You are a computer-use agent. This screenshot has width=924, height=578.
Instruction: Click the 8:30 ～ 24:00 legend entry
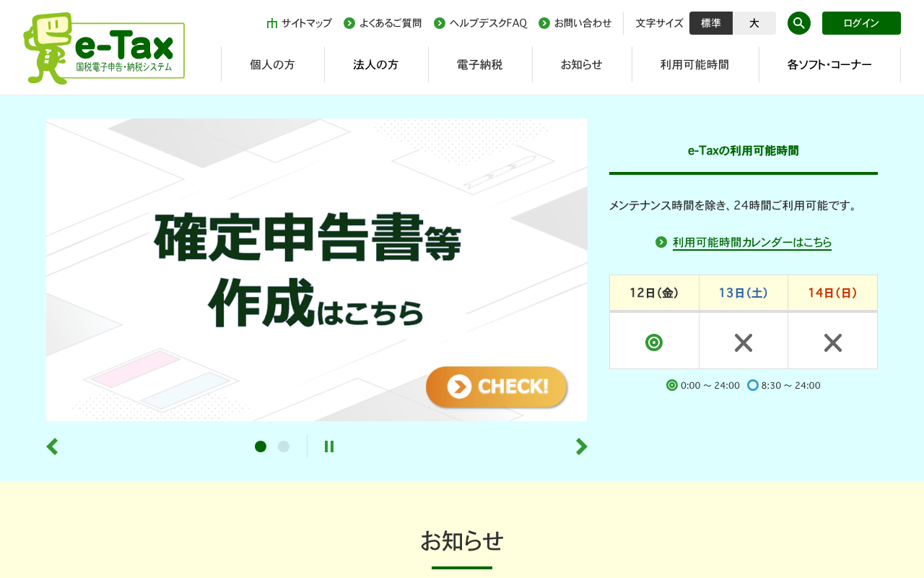(784, 385)
